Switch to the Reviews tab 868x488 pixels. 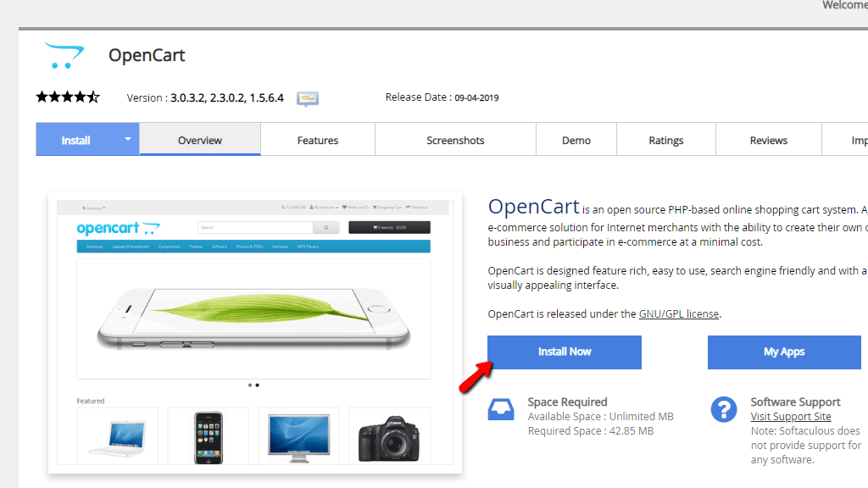(x=769, y=141)
